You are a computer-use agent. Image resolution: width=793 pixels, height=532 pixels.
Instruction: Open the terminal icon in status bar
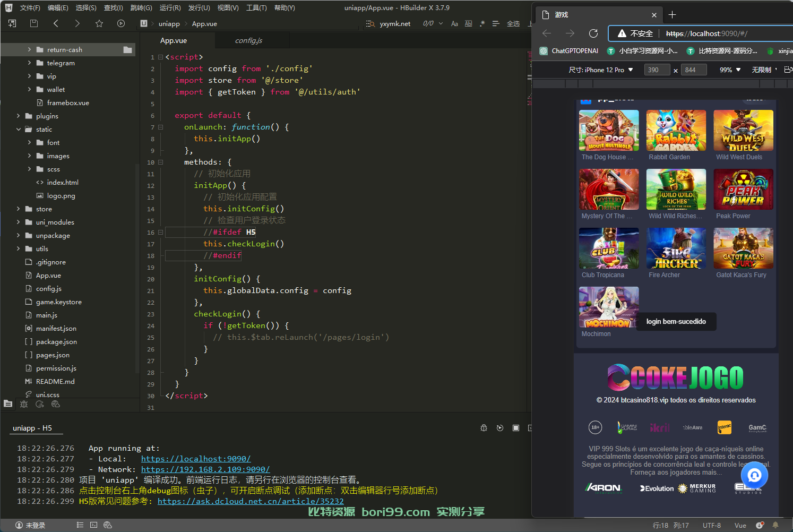[94, 525]
